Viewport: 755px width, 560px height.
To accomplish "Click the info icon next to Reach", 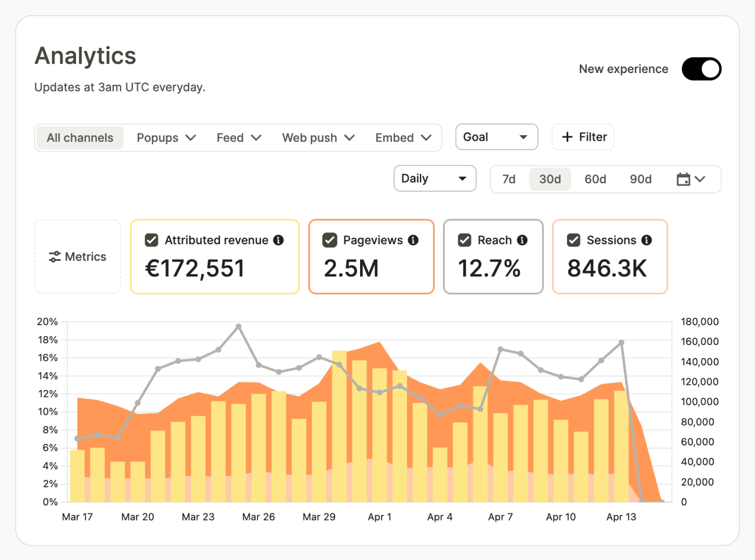I will [x=522, y=240].
